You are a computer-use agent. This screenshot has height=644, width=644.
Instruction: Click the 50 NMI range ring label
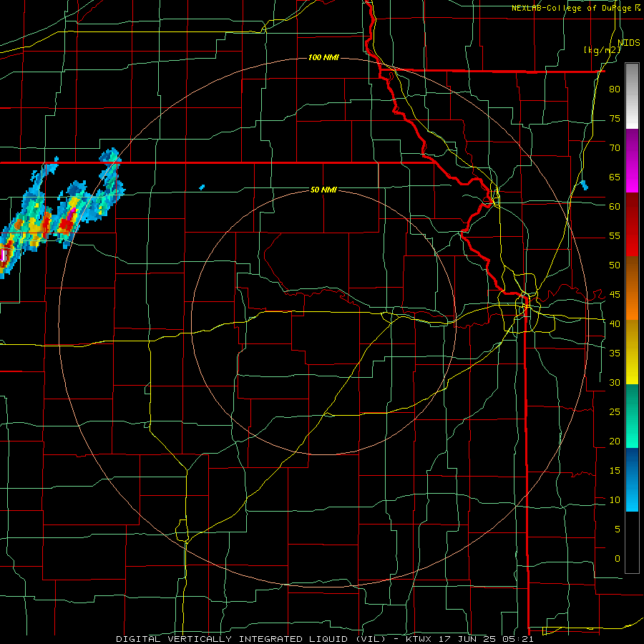(323, 190)
